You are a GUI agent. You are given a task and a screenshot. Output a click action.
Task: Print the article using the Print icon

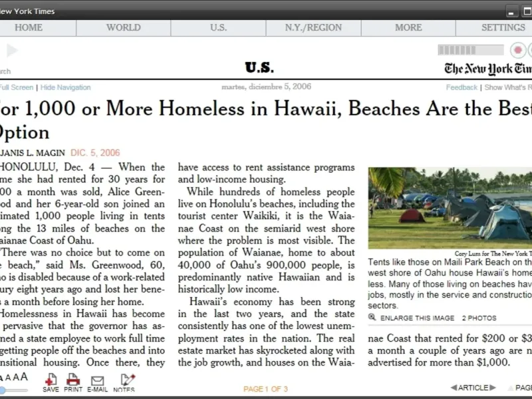[73, 380]
